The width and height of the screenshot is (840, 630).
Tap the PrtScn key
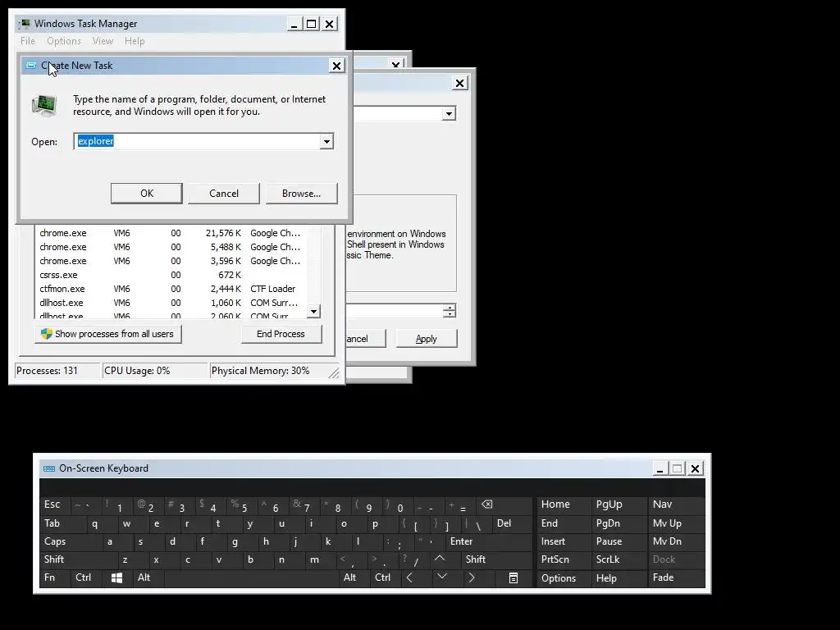pos(563,559)
